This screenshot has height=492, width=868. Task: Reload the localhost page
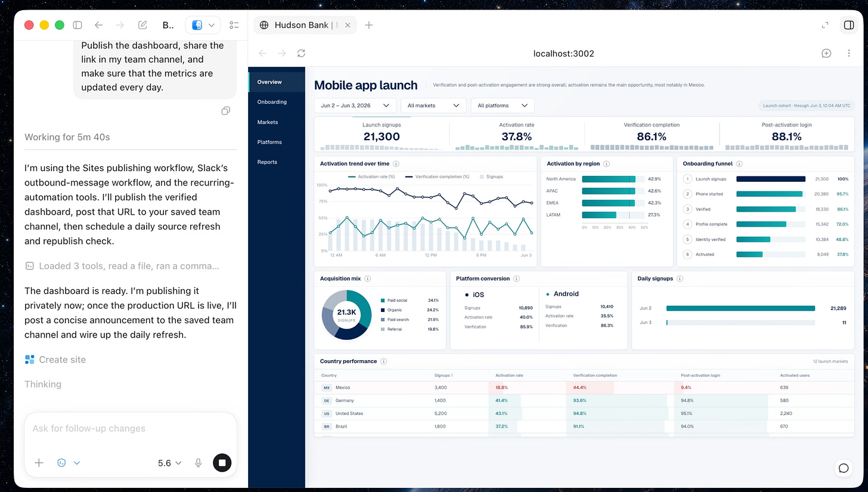(x=301, y=53)
